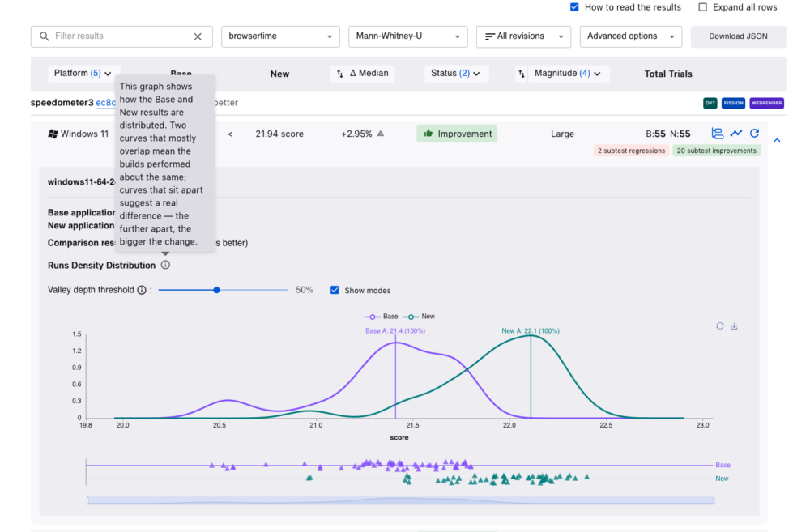
Task: Click the speedometer3 test name
Action: (x=62, y=102)
